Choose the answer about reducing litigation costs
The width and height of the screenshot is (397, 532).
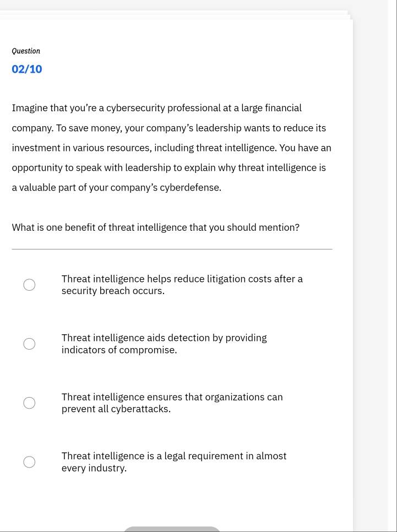tap(182, 285)
